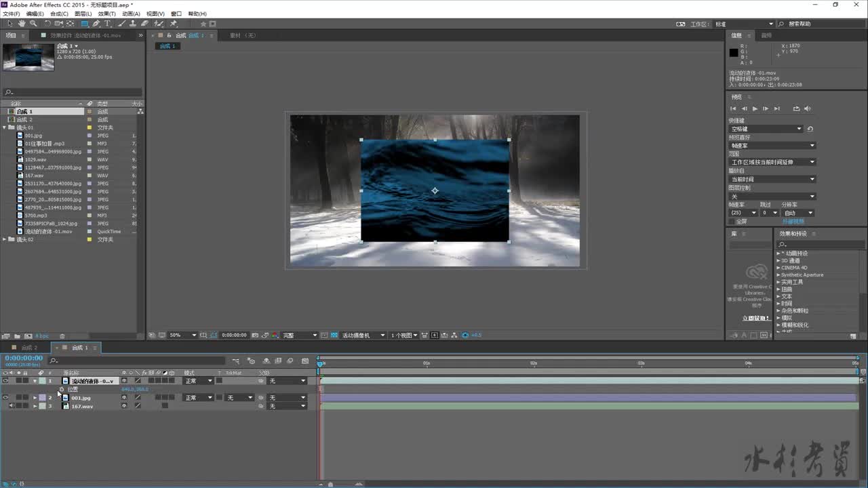Viewport: 868px width, 488px height.
Task: Toggle shy switch for 001.jpg layer
Action: 124,398
